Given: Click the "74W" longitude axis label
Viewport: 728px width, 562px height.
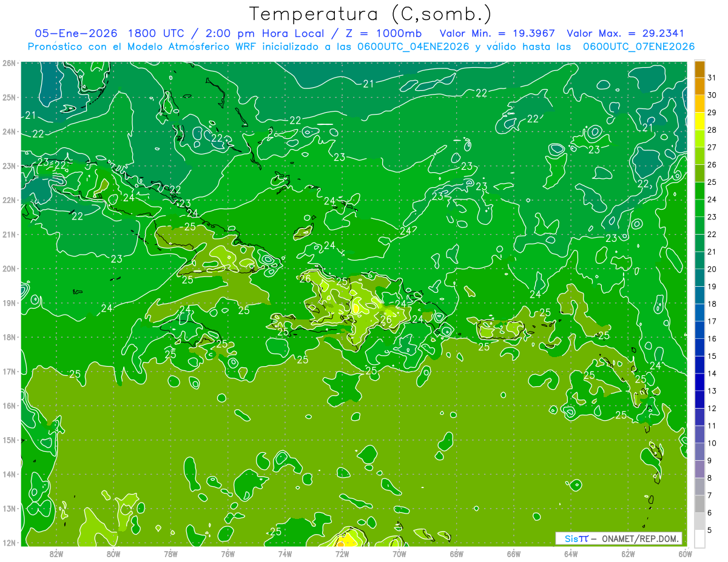Looking at the screenshot, I should point(285,553).
